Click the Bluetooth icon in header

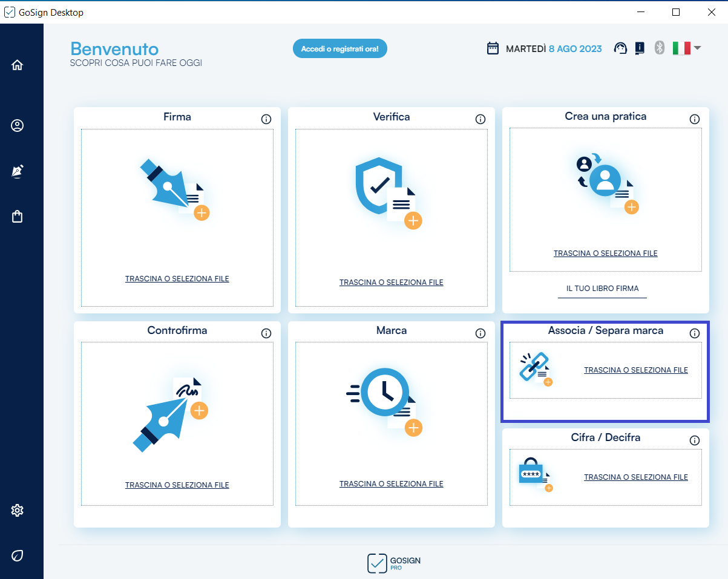660,48
